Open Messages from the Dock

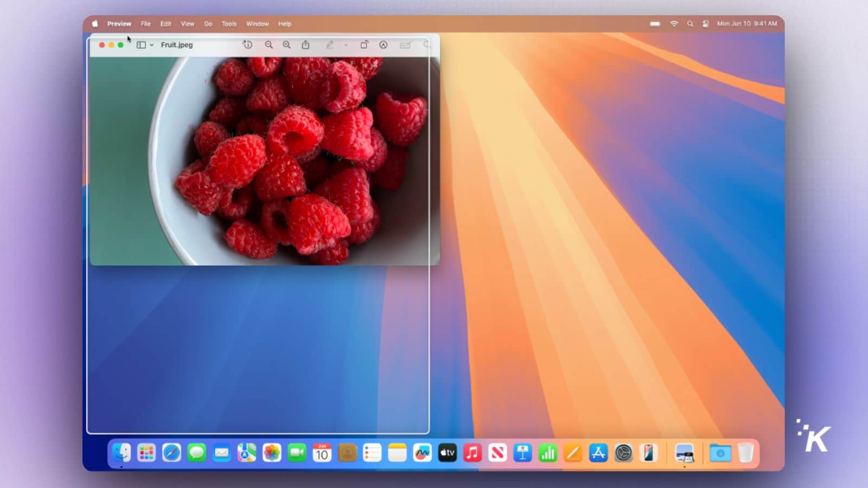tap(197, 453)
